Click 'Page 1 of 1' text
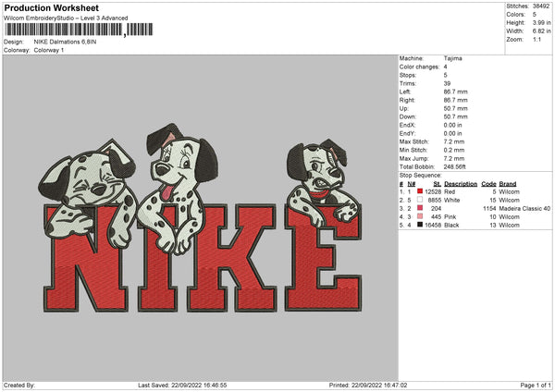The height and width of the screenshot is (392, 555). pyautogui.click(x=536, y=385)
